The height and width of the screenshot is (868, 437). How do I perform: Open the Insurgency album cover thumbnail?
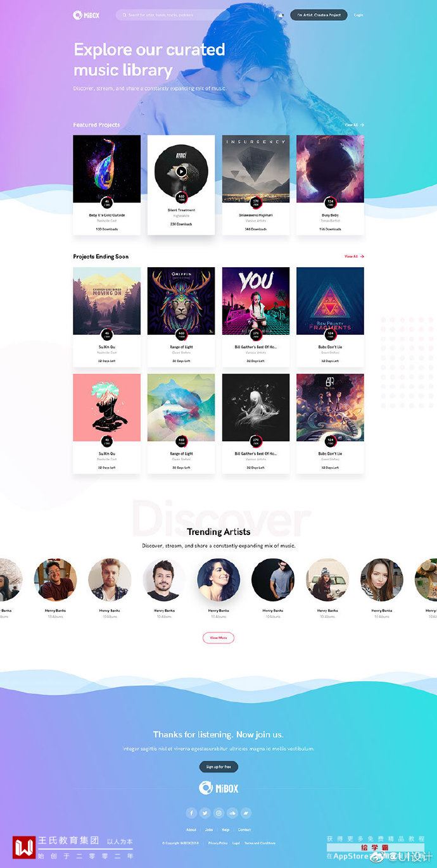click(256, 169)
